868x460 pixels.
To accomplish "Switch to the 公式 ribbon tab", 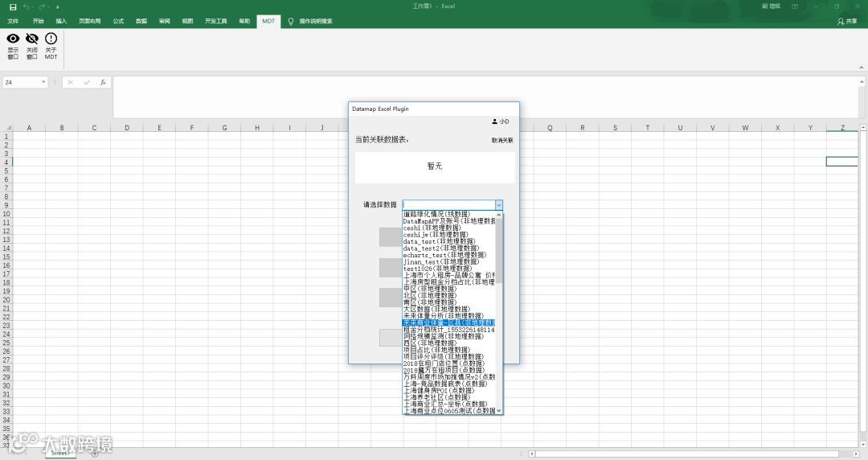I will tap(118, 21).
